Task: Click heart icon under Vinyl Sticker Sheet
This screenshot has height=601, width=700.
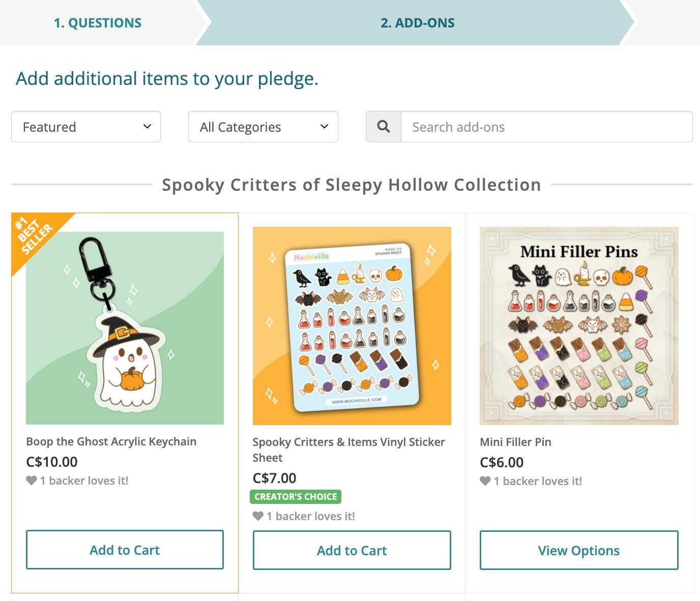Action: coord(258,516)
